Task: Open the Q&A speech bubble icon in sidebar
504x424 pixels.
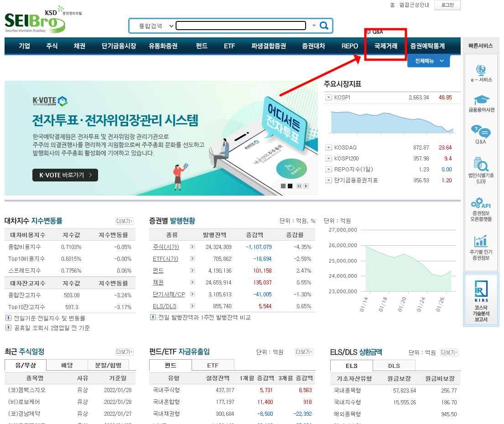Action: point(481,131)
